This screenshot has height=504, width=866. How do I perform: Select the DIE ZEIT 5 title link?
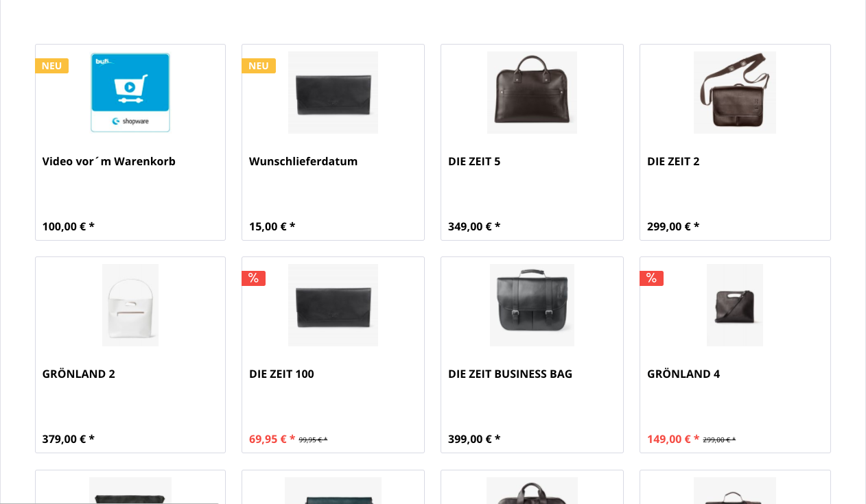click(474, 162)
